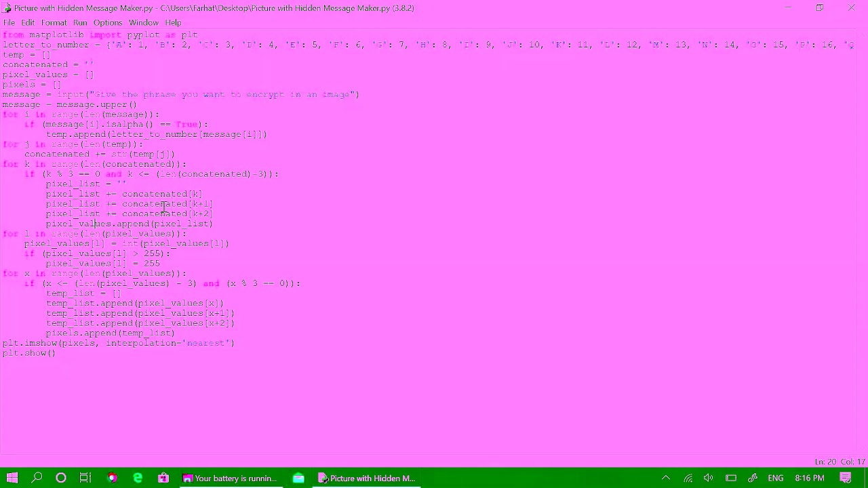The width and height of the screenshot is (868, 488).
Task: Launch Edge browser from taskbar
Action: coord(138,478)
